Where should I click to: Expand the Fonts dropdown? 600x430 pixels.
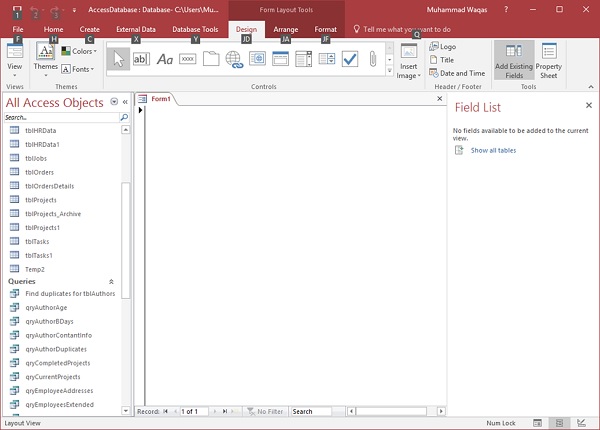coord(80,69)
